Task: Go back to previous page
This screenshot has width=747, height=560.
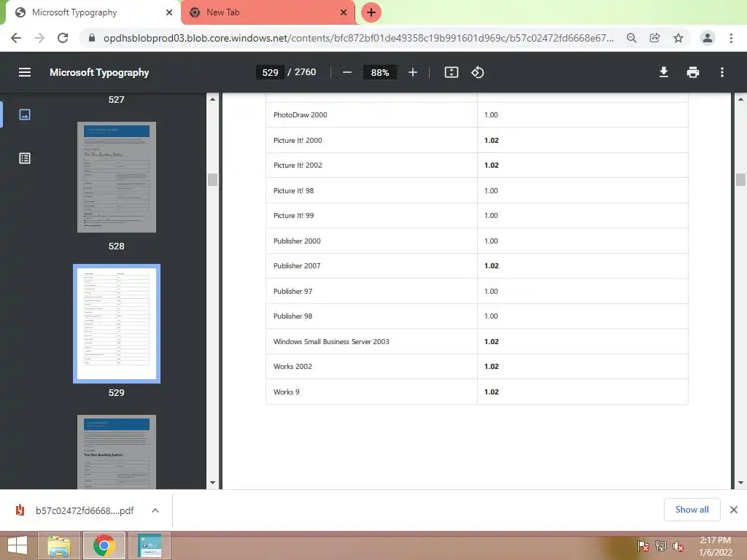Action: 16,38
